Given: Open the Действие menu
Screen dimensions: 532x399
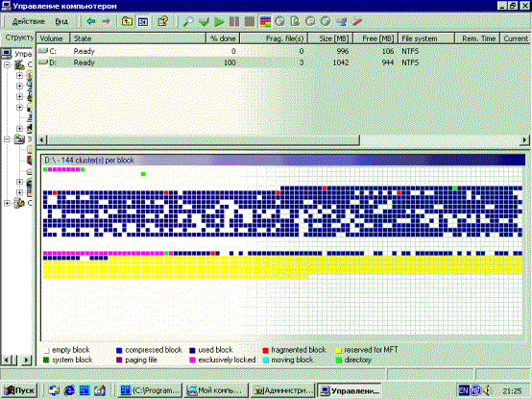Looking at the screenshot, I should click(x=29, y=22).
